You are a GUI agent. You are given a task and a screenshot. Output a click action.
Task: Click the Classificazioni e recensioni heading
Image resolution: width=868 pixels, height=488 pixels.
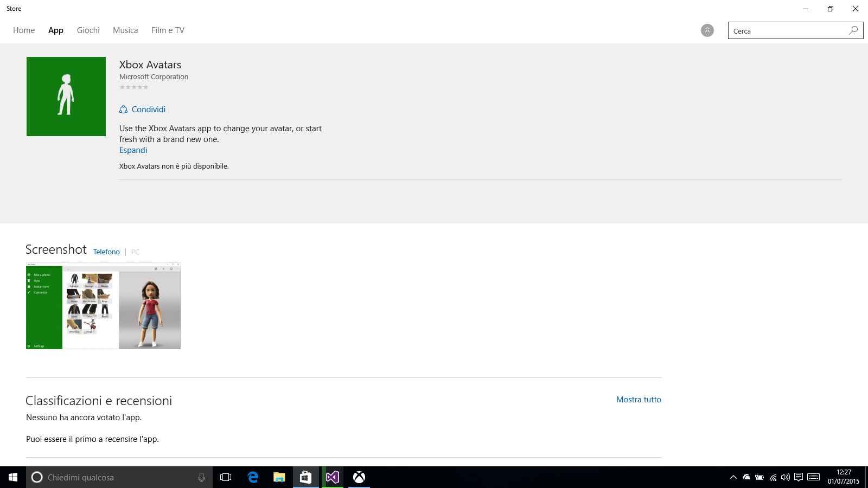[99, 401]
